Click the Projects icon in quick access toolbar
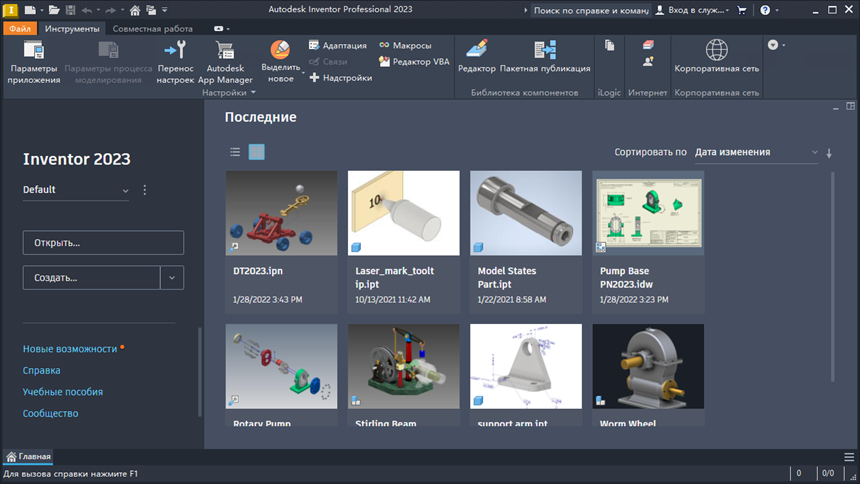Screen dimensions: 860x484 pos(151,10)
